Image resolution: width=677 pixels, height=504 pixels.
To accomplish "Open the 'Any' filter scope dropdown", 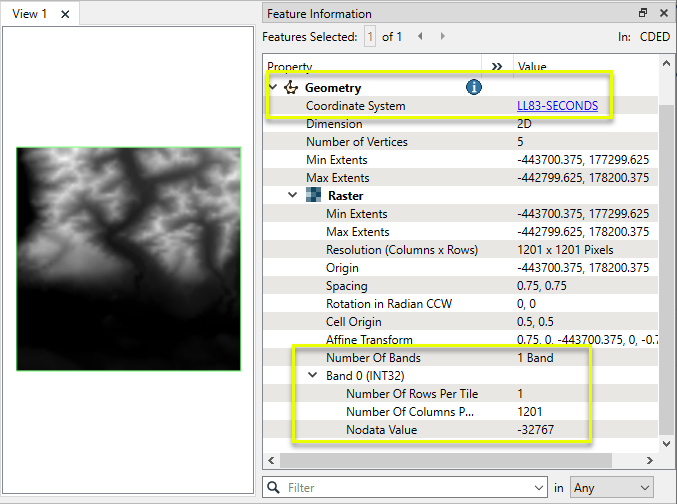I will pyautogui.click(x=611, y=488).
